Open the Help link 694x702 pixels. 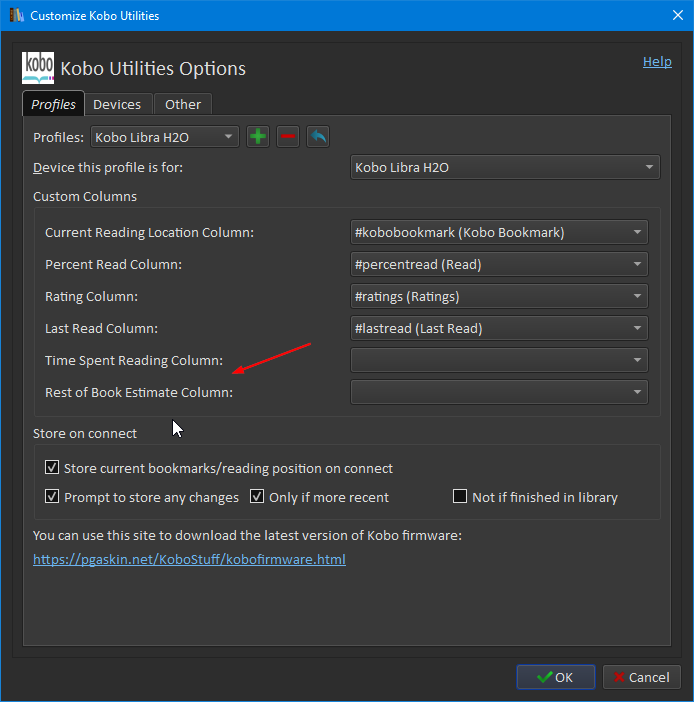(x=657, y=61)
